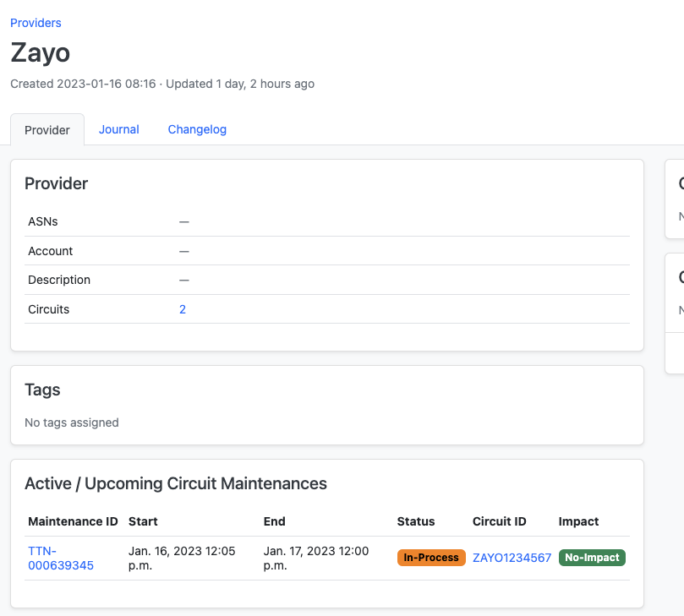Click the Maintenance ID column header
The image size is (684, 616).
pyautogui.click(x=73, y=521)
